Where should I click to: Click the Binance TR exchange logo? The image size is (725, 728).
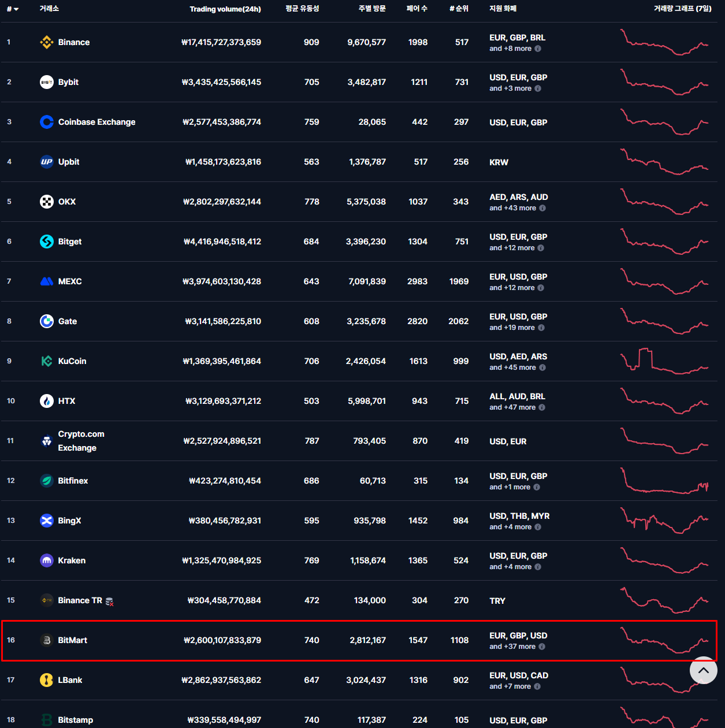coord(47,600)
